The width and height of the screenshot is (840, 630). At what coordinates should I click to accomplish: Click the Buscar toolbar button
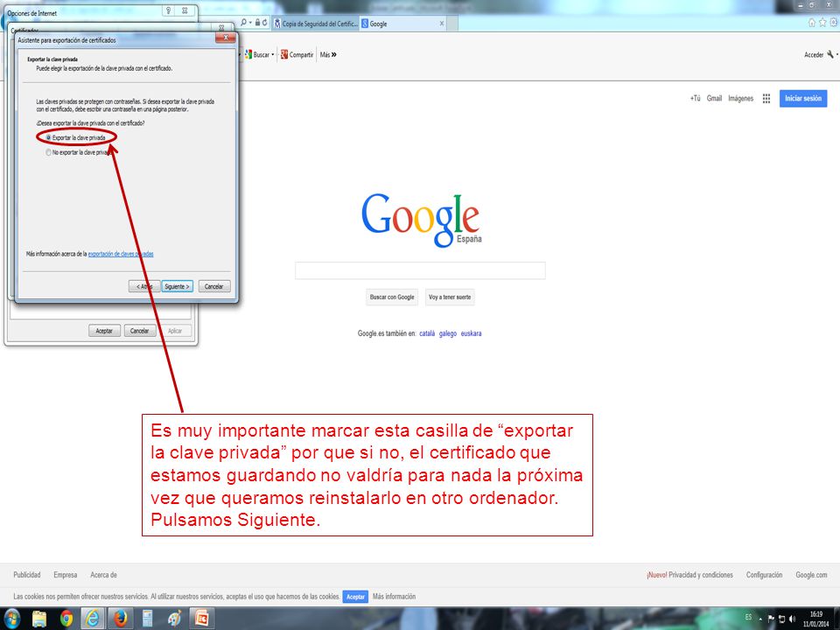click(257, 54)
